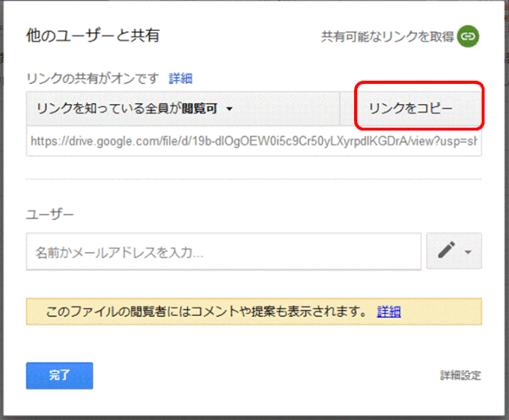Open the 詳細 link in the yellow notice
The height and width of the screenshot is (420, 509).
pyautogui.click(x=388, y=311)
